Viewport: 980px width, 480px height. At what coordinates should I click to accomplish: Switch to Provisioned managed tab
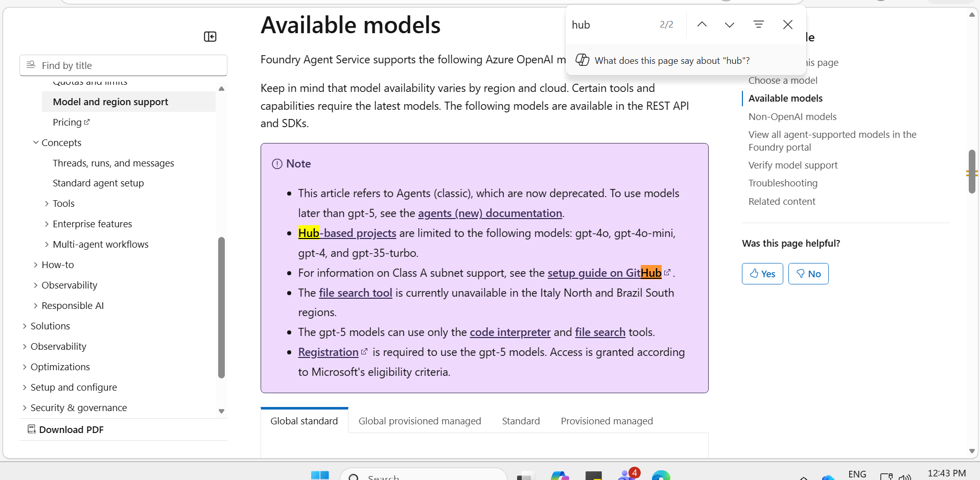(606, 421)
